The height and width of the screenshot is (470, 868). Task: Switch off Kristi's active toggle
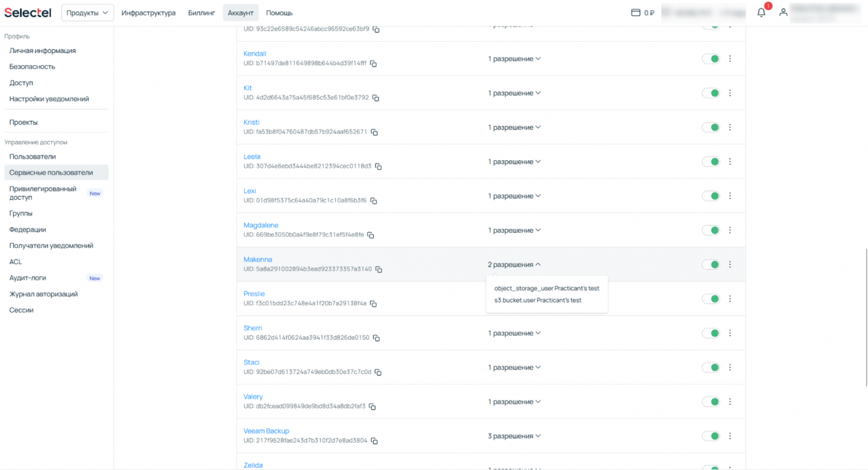[711, 128]
